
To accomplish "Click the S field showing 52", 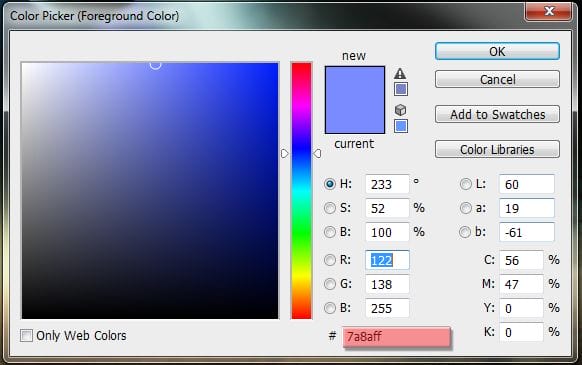I will pos(387,208).
